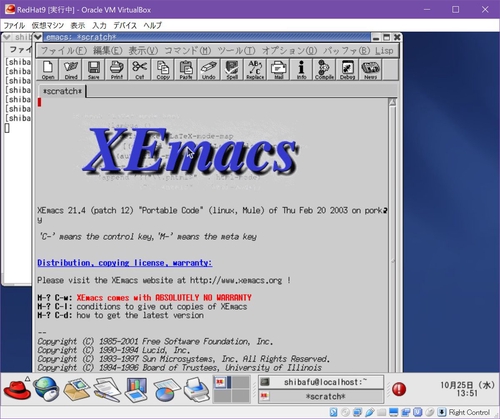Image resolution: width=500 pixels, height=419 pixels.
Task: Select the *scratch* buffer tab
Action: [x=62, y=91]
